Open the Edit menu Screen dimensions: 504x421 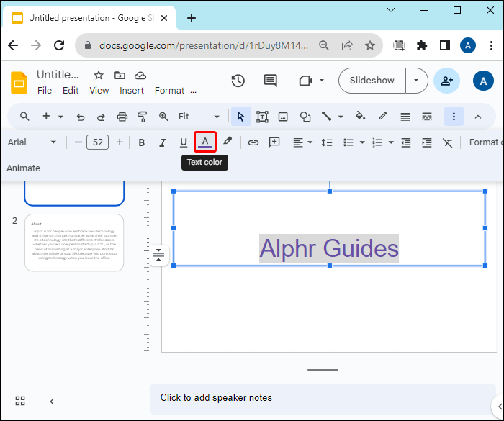point(71,91)
